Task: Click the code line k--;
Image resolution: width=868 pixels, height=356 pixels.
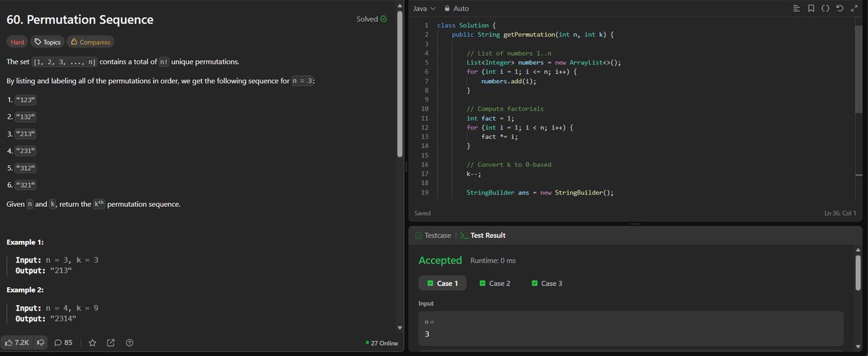Action: point(474,174)
